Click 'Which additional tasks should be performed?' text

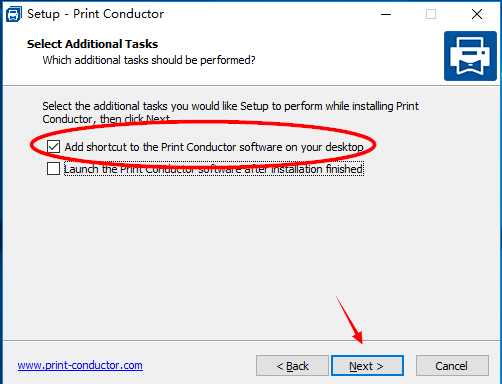[x=149, y=60]
